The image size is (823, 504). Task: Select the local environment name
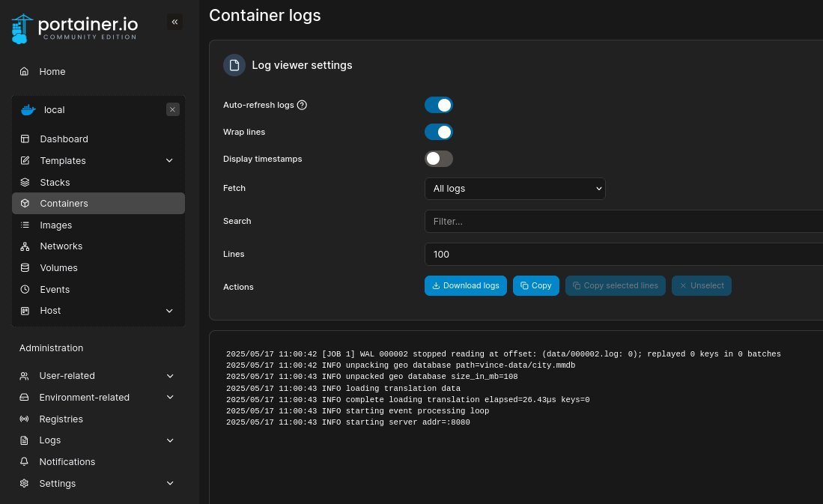coord(55,110)
